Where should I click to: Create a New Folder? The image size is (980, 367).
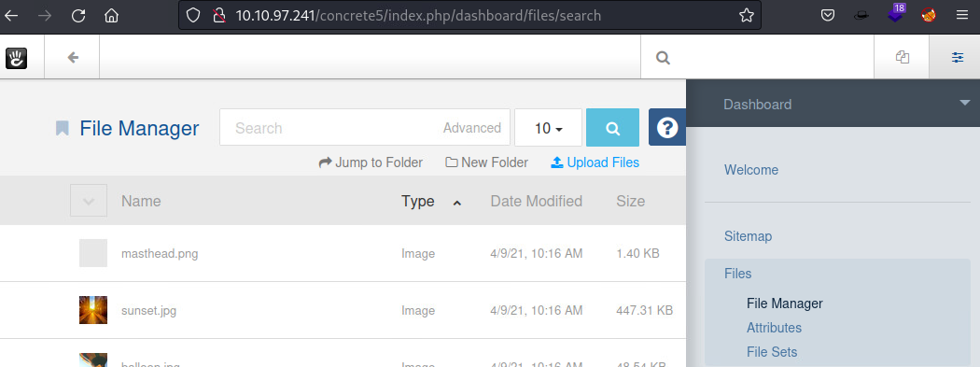[x=487, y=162]
